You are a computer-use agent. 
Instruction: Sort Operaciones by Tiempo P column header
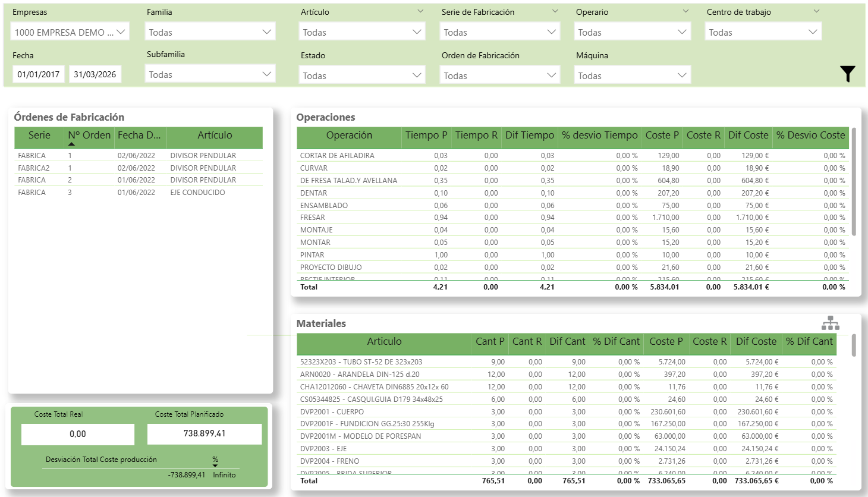426,136
